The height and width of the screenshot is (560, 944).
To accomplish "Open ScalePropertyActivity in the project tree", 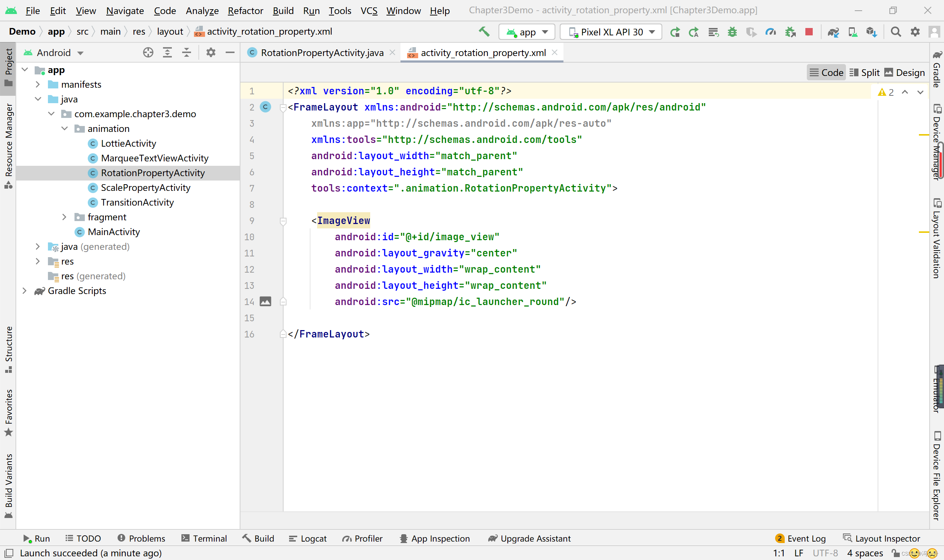I will (x=145, y=188).
